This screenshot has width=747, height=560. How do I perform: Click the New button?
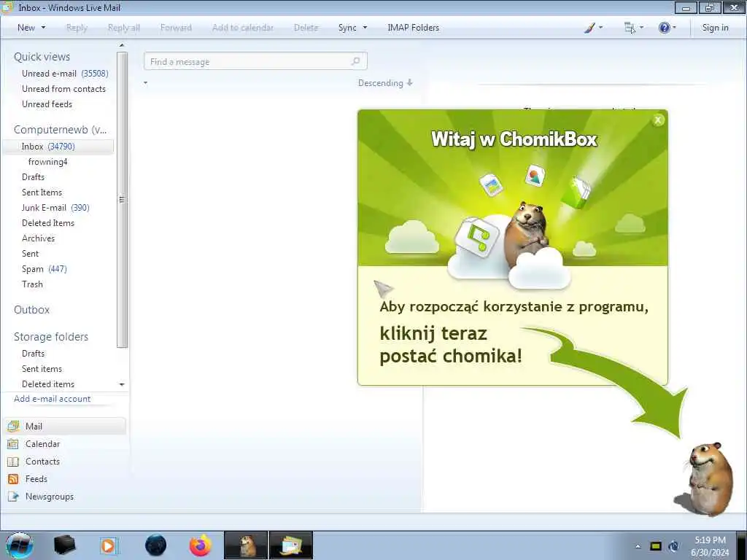tap(26, 28)
